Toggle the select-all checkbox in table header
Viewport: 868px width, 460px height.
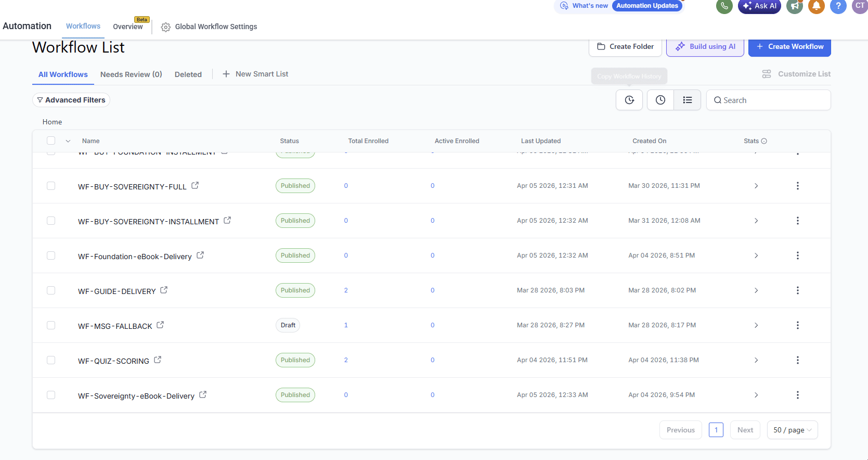click(x=51, y=140)
